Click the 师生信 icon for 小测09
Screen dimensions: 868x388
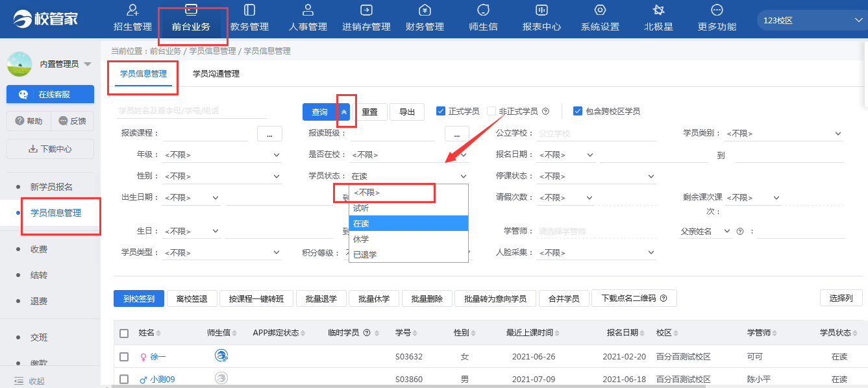(221, 378)
